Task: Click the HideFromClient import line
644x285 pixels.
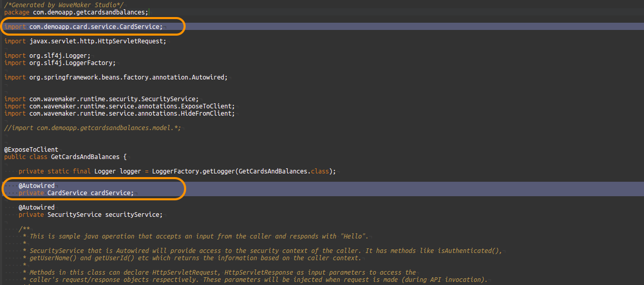Action: coord(119,114)
